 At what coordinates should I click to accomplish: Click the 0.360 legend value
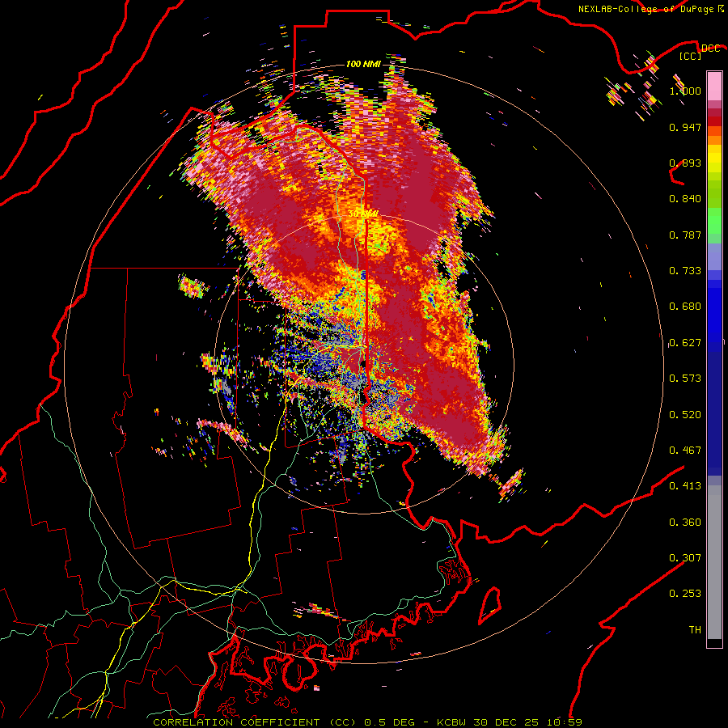click(685, 523)
